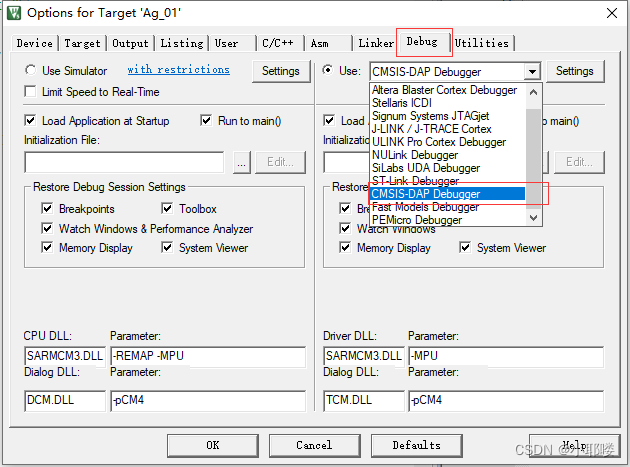Toggle simulator Toolbox checkbox
Screen dimensions: 630x467
click(167, 208)
